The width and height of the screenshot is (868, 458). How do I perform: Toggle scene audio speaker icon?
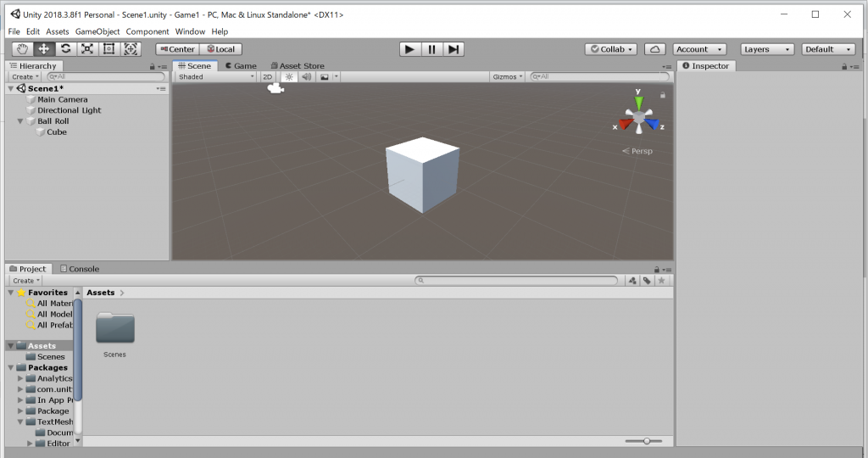click(x=306, y=77)
